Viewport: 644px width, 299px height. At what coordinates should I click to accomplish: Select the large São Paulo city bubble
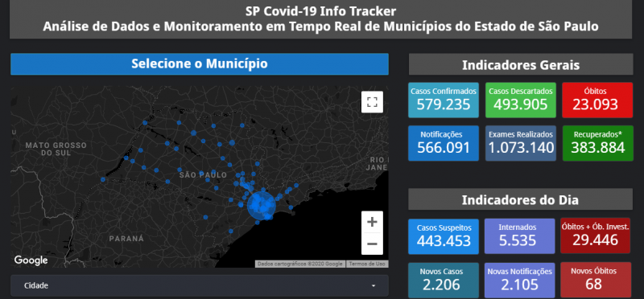click(261, 204)
